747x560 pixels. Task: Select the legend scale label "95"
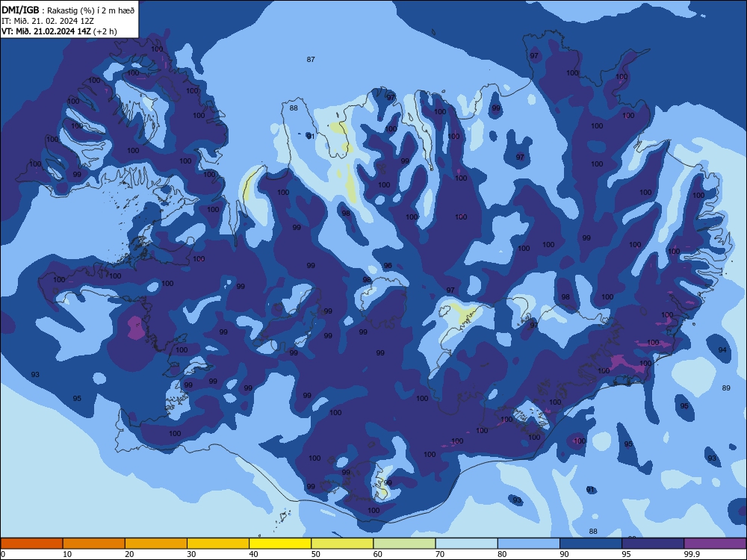(x=627, y=554)
